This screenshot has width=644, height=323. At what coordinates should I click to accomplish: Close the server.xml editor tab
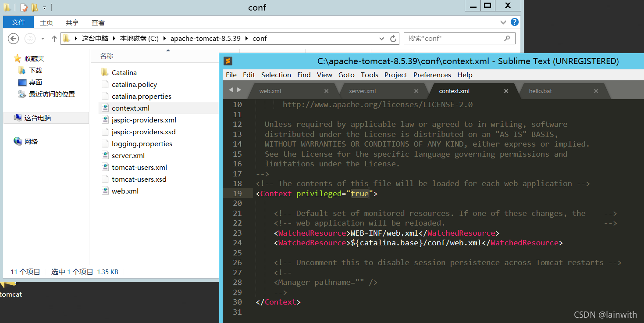click(416, 91)
